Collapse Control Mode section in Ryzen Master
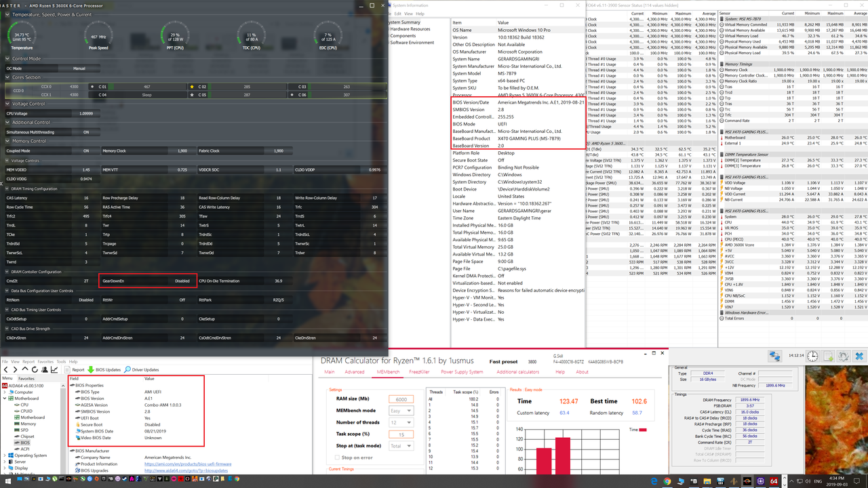 click(x=9, y=59)
